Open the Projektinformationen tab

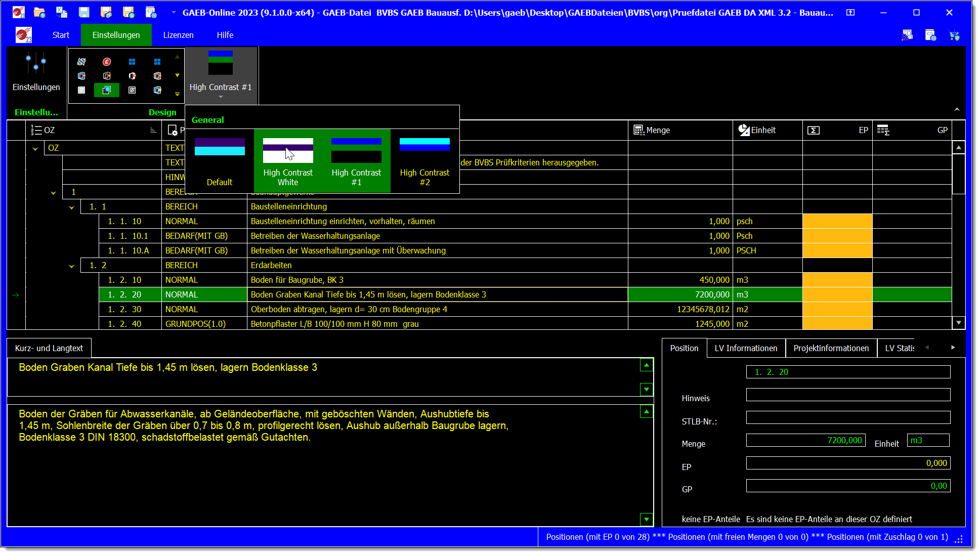[x=831, y=348]
